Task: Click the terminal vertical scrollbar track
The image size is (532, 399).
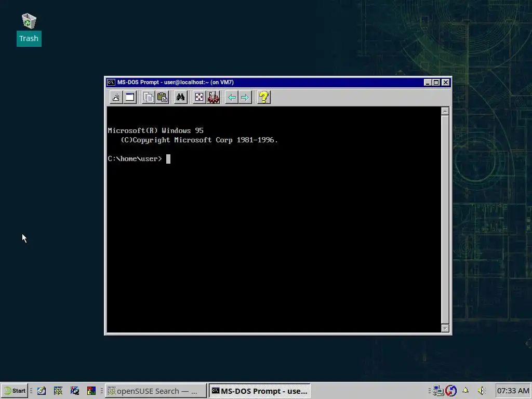Action: click(x=445, y=220)
